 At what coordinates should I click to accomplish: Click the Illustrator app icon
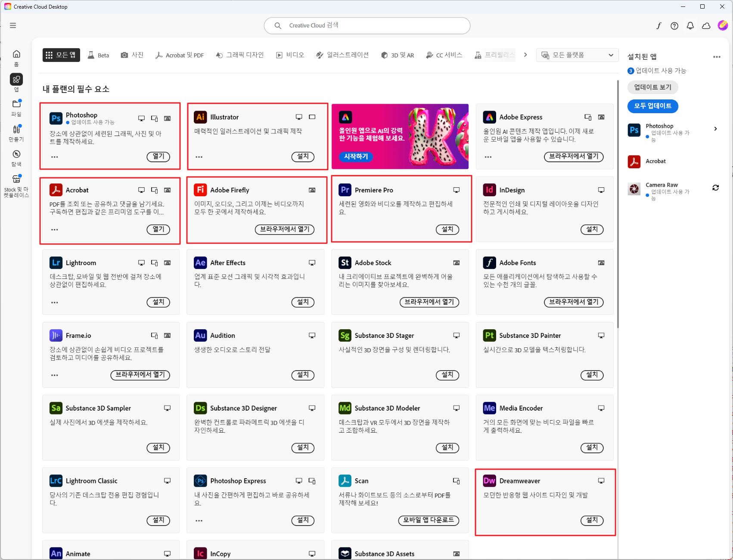pos(201,117)
